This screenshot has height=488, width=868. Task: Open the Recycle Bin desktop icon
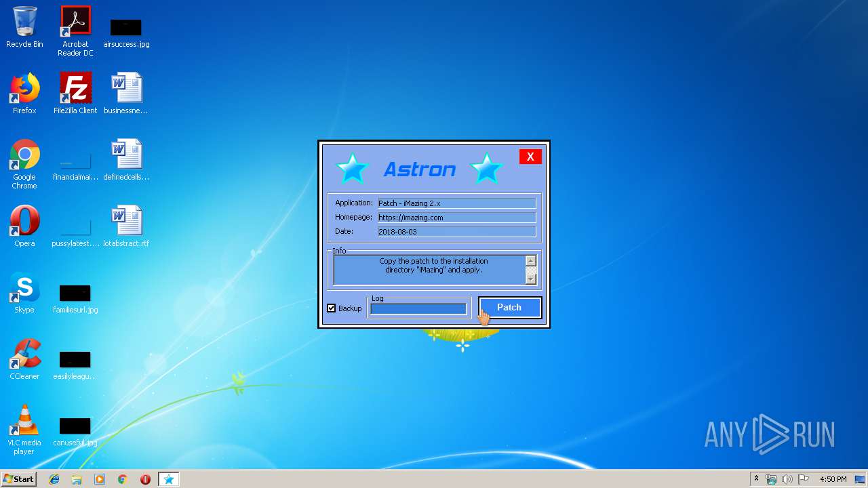pyautogui.click(x=24, y=27)
